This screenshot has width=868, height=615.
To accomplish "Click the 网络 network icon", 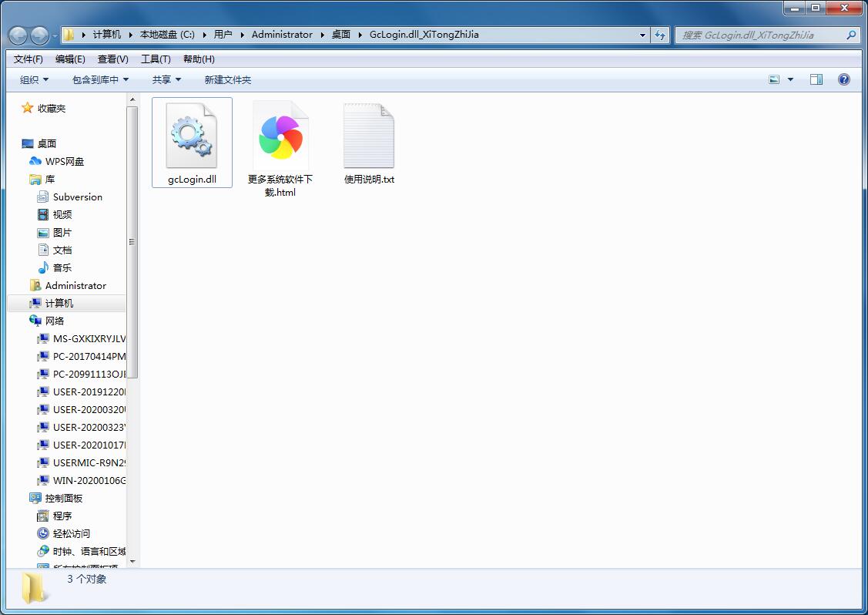I will pos(35,321).
